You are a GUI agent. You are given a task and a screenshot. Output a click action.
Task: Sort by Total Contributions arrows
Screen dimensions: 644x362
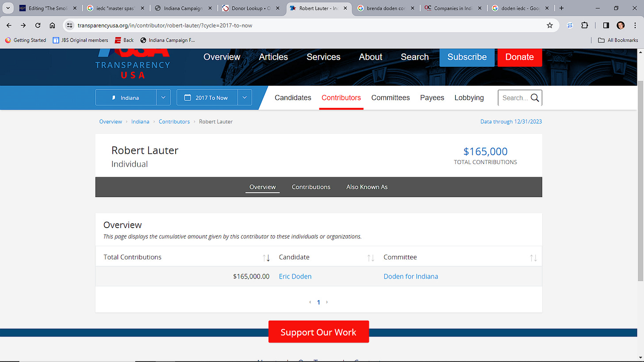(x=266, y=258)
